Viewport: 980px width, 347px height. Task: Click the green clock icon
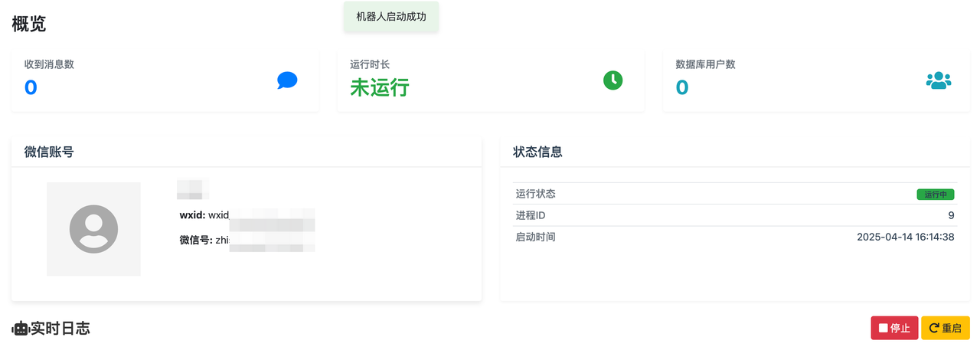(613, 80)
